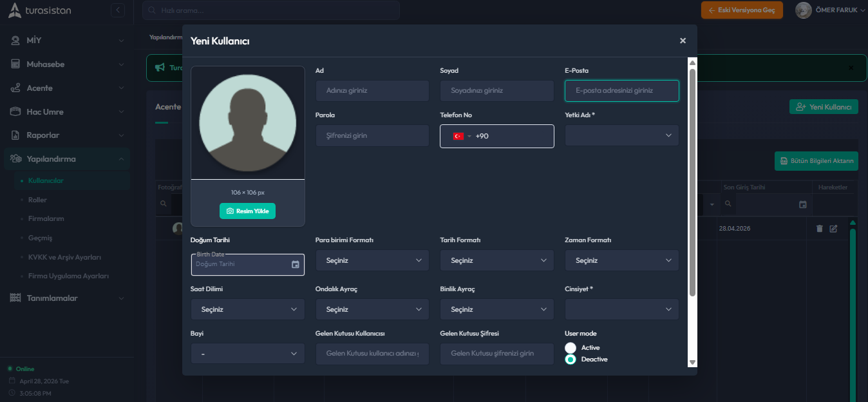
Task: Close the Yeni Kullanıcı dialog
Action: coord(683,41)
